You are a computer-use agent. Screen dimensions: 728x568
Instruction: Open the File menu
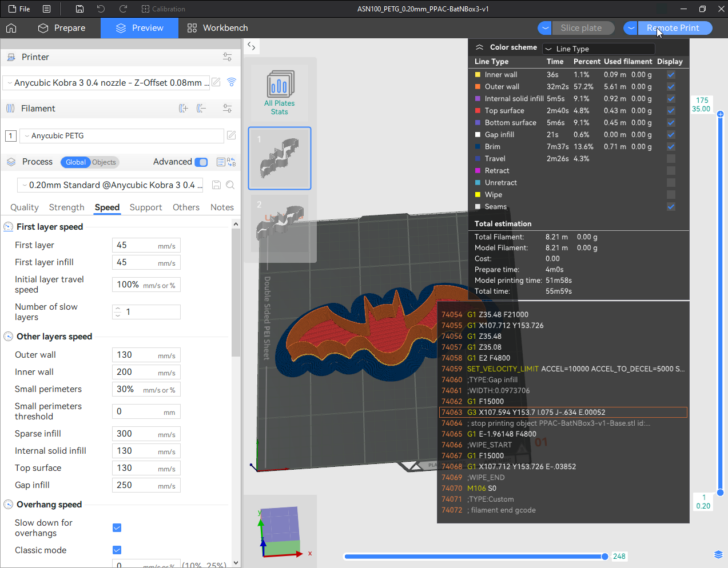tap(19, 9)
